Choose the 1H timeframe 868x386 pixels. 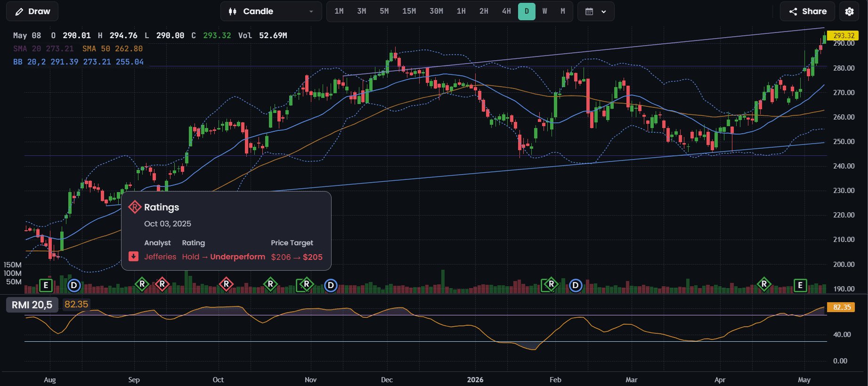coord(461,11)
